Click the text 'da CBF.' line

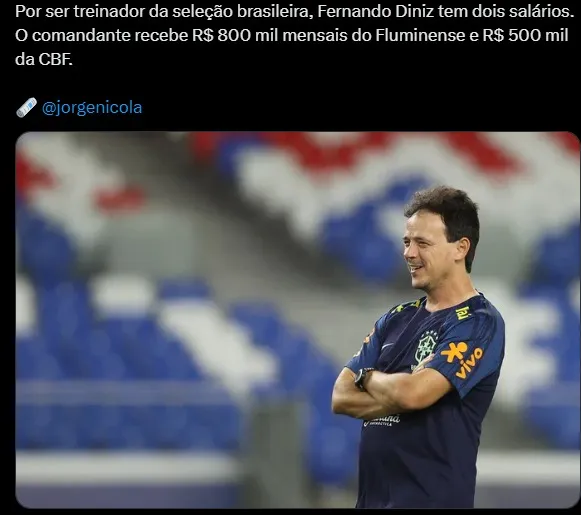click(x=44, y=59)
